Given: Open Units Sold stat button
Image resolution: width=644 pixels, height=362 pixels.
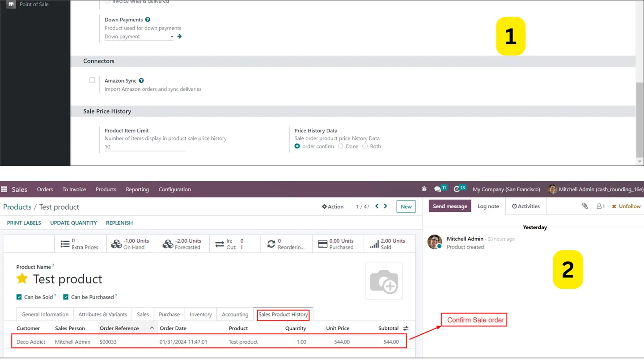Looking at the screenshot, I should pos(389,244).
